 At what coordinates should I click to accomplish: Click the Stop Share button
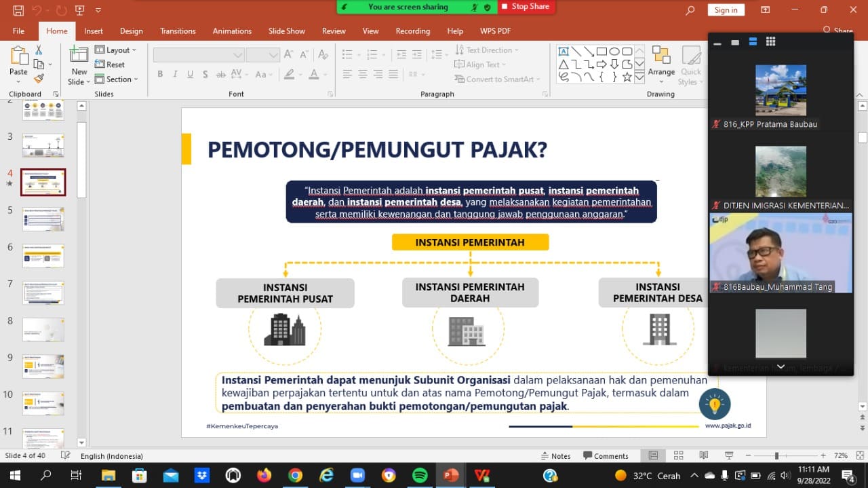[526, 7]
